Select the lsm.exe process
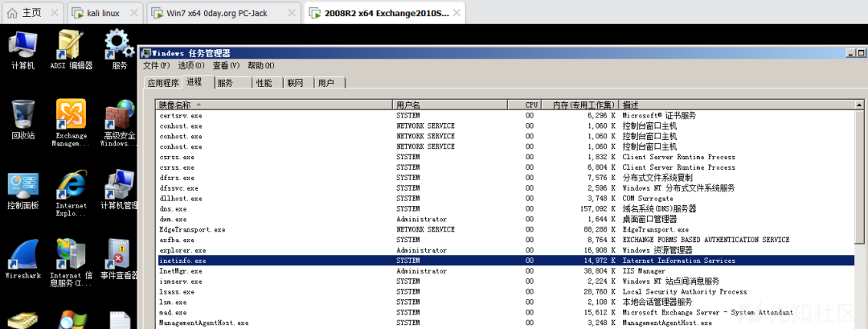Viewport: 868px width, 329px height. click(506, 302)
